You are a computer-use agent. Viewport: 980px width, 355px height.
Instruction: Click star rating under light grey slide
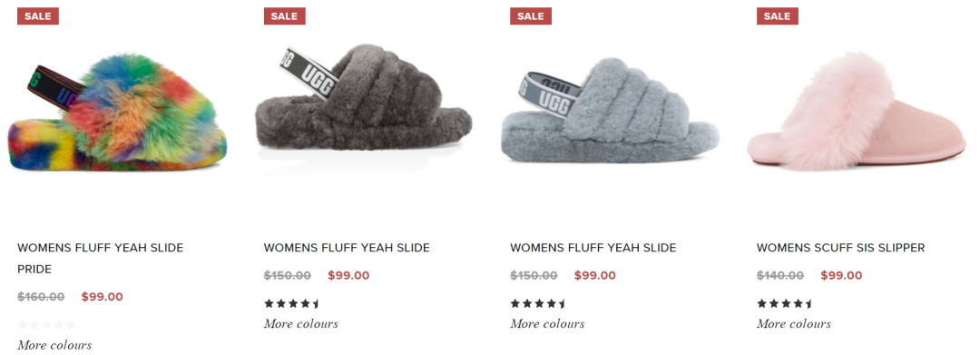pos(538,304)
